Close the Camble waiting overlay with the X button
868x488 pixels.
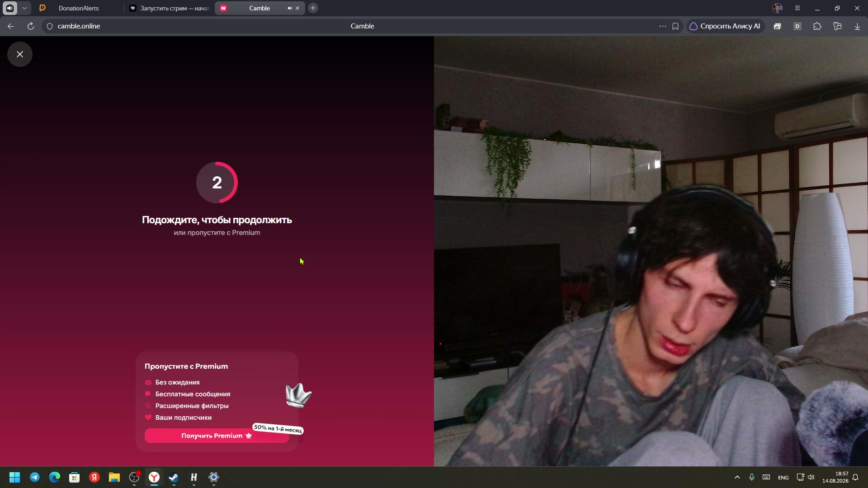tap(20, 54)
